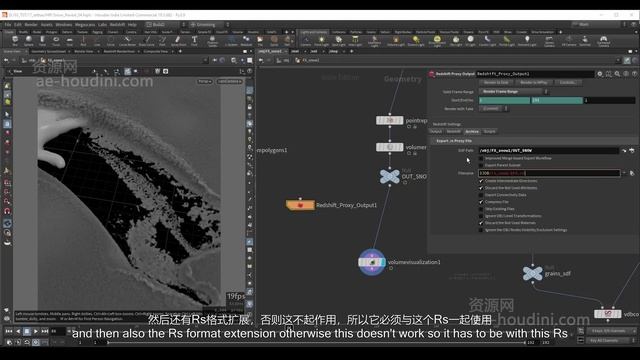Switch to the Scripts tab
The width and height of the screenshot is (640, 360).
[489, 131]
